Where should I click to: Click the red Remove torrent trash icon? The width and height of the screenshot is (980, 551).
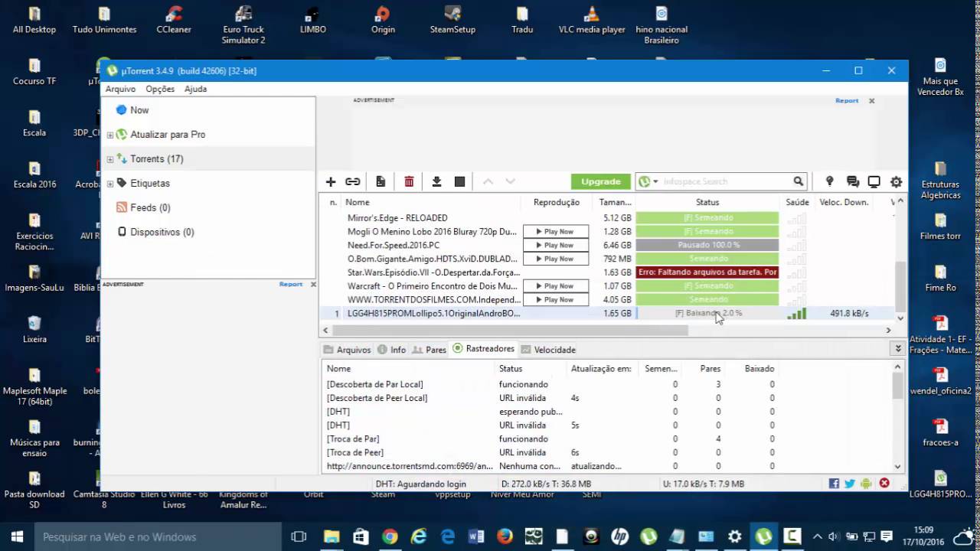click(409, 181)
